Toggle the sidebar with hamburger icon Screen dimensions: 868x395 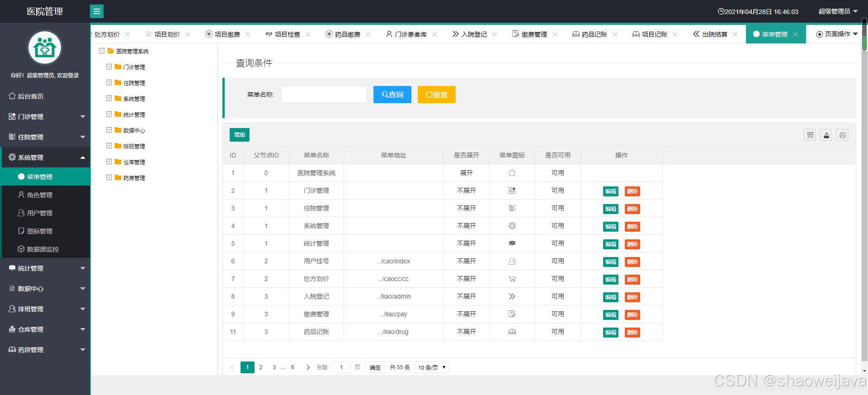coord(96,11)
